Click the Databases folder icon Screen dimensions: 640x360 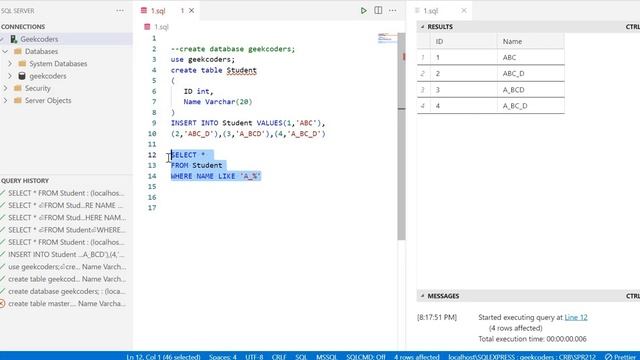18,51
